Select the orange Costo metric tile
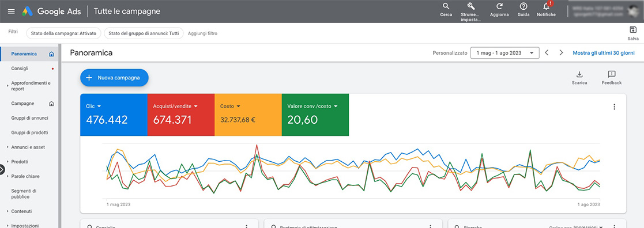The width and height of the screenshot is (644, 228). click(x=248, y=115)
